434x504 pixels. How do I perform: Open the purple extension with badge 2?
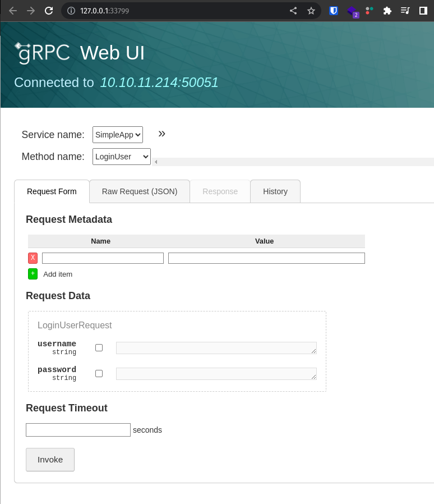pyautogui.click(x=353, y=12)
